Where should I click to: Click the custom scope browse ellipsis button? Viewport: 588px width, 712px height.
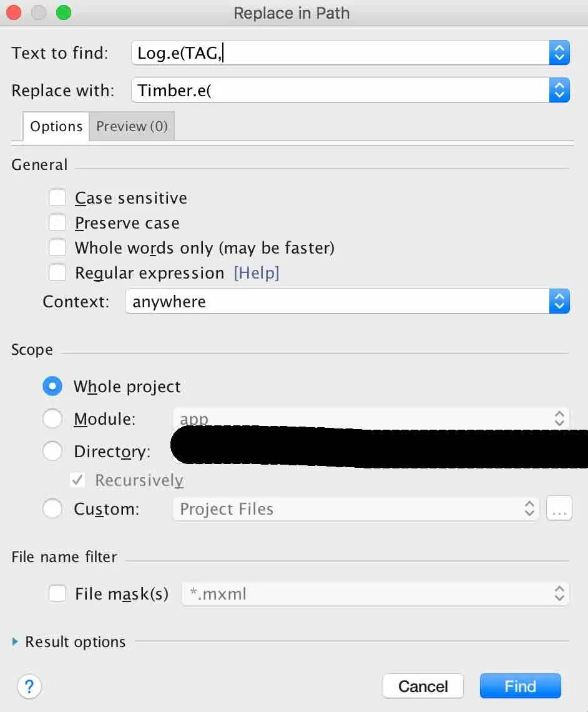(x=559, y=508)
